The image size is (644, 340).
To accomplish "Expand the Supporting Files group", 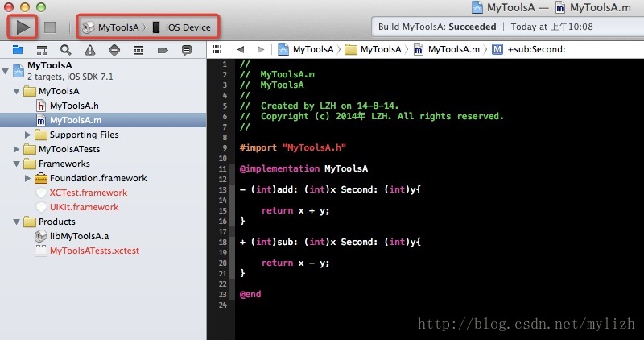I will pos(27,135).
